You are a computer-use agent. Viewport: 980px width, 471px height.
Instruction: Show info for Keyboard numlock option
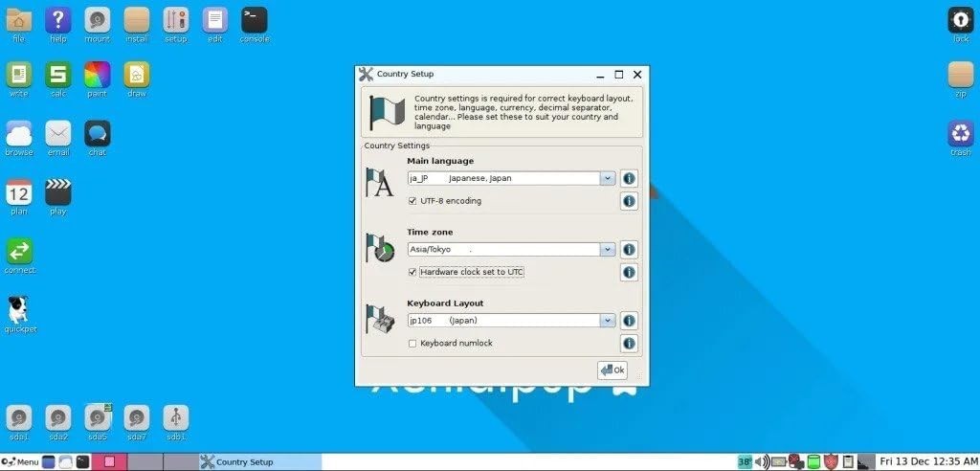pos(630,344)
